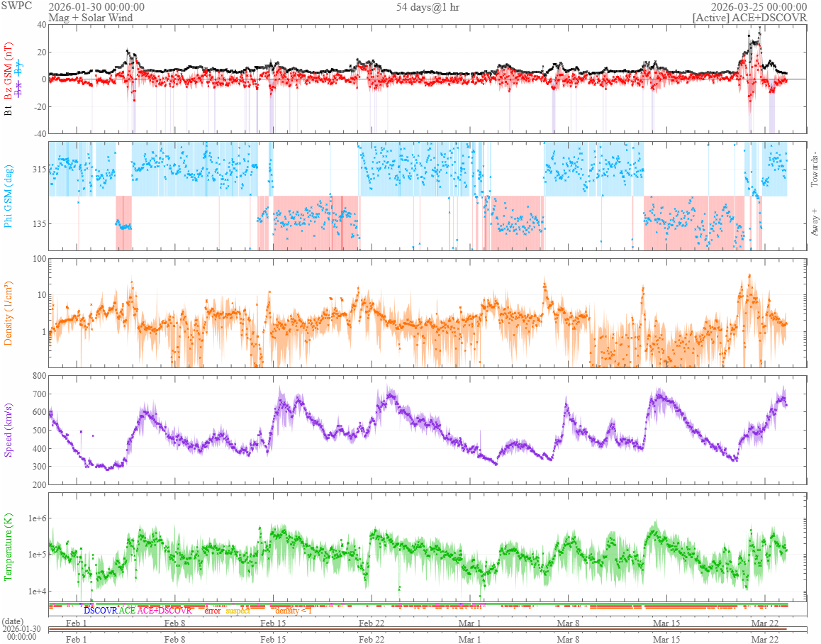The width and height of the screenshot is (821, 644).
Task: Click the 'Towards -' sector label
Action: [x=814, y=170]
